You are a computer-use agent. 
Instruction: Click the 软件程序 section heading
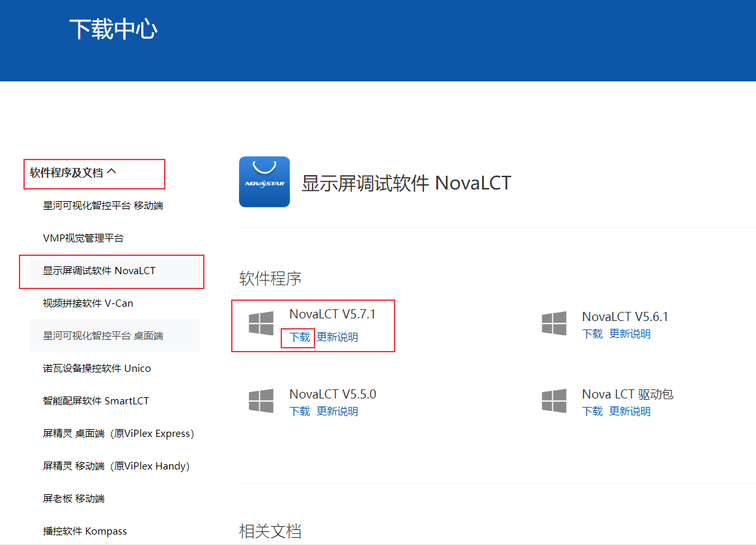click(x=270, y=278)
